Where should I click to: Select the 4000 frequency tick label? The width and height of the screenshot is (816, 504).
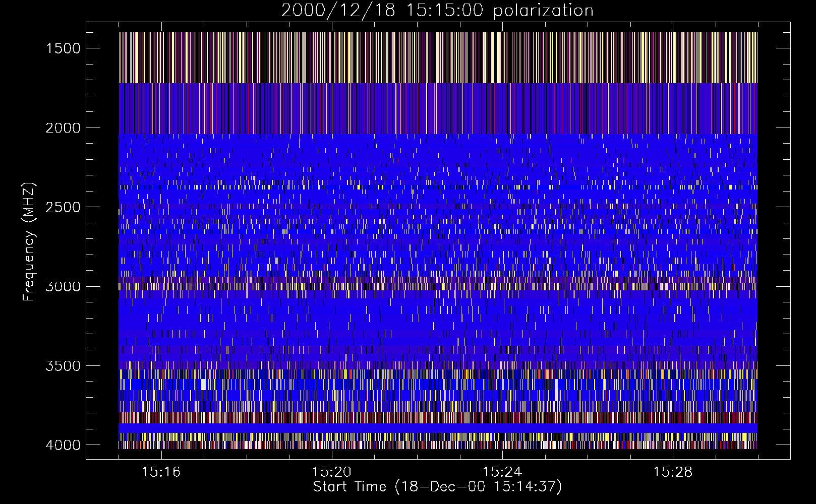pyautogui.click(x=63, y=445)
